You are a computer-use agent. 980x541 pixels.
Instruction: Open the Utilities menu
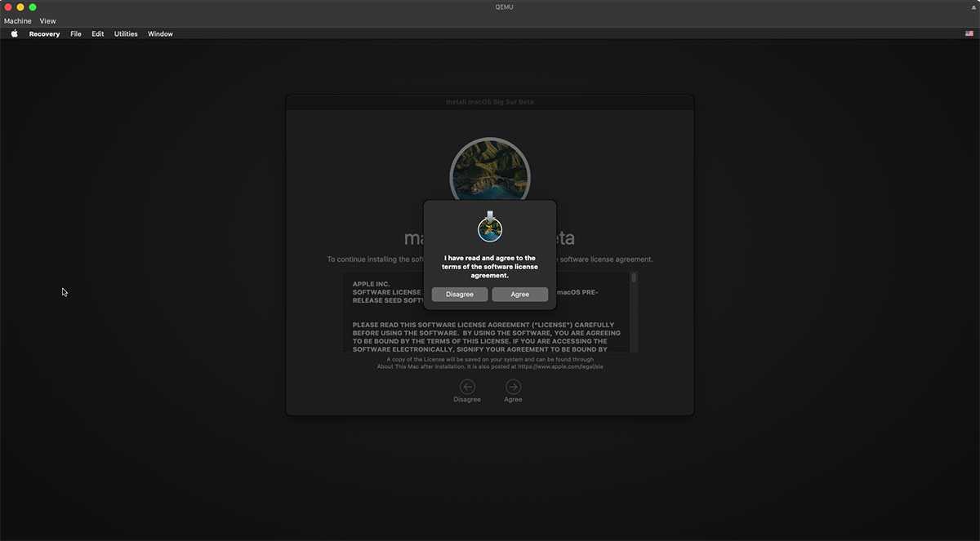pyautogui.click(x=126, y=34)
